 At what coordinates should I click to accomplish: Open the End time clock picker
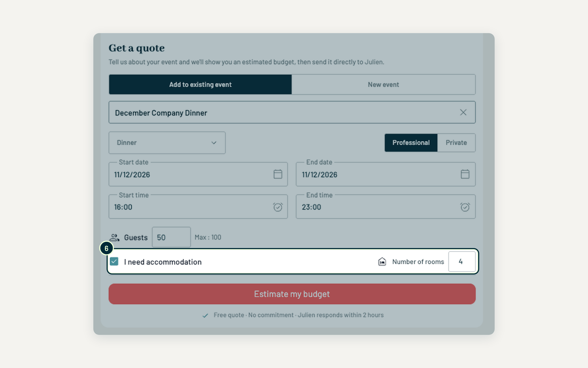coord(465,207)
